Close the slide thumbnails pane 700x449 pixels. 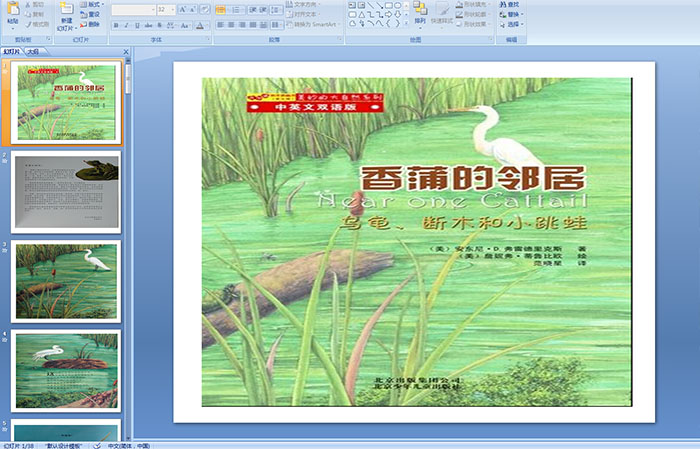(x=126, y=52)
